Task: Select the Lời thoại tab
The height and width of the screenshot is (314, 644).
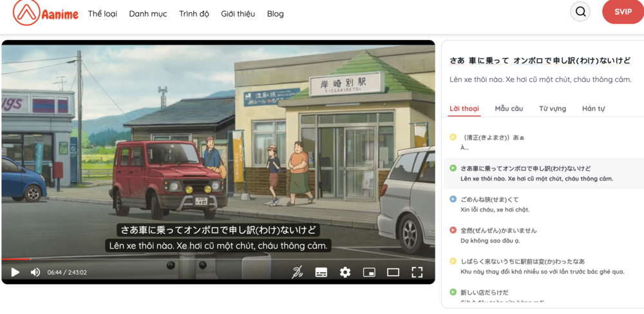Action: 464,108
